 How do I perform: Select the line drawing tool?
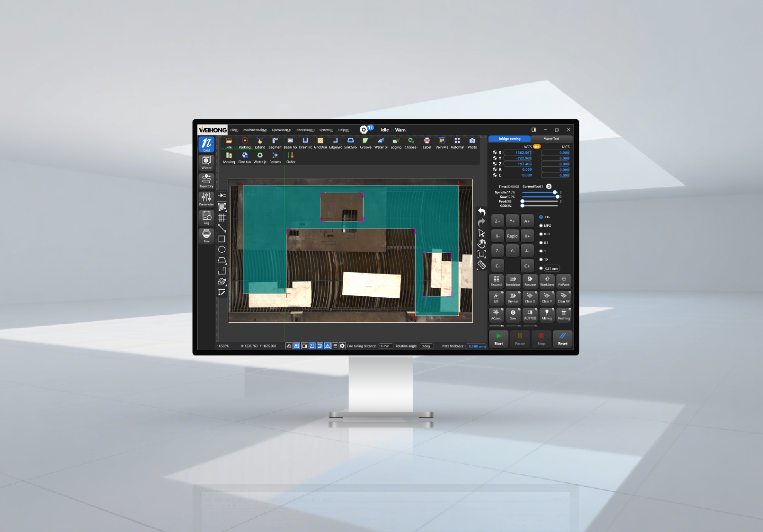[x=222, y=228]
